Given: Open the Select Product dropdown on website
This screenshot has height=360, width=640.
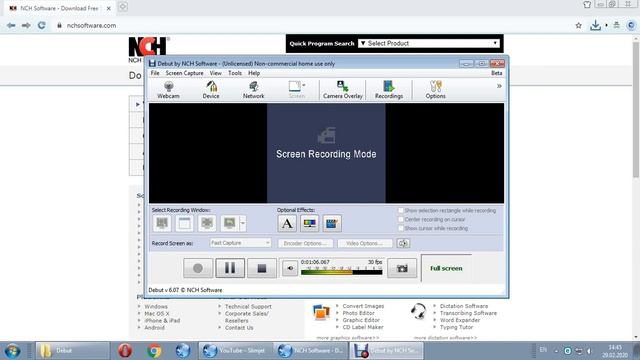Looking at the screenshot, I should 429,43.
